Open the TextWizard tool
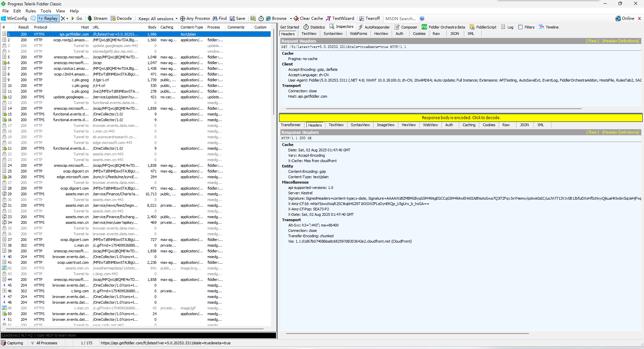The height and width of the screenshot is (349, 644). click(340, 18)
